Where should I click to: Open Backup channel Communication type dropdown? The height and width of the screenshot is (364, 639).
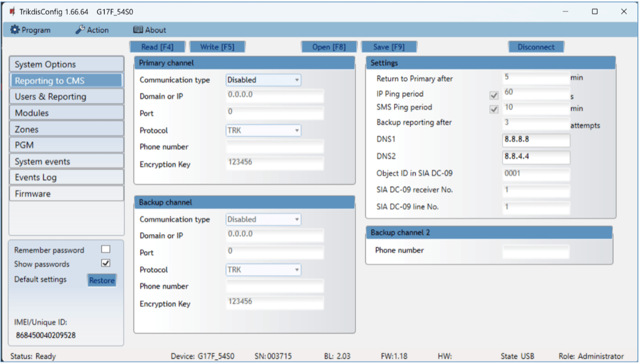click(264, 220)
